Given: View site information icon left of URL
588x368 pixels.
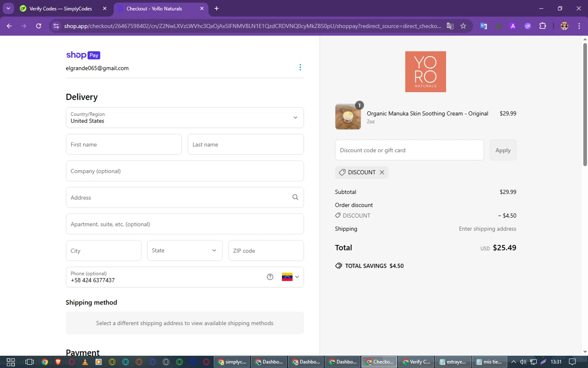Looking at the screenshot, I should point(56,26).
